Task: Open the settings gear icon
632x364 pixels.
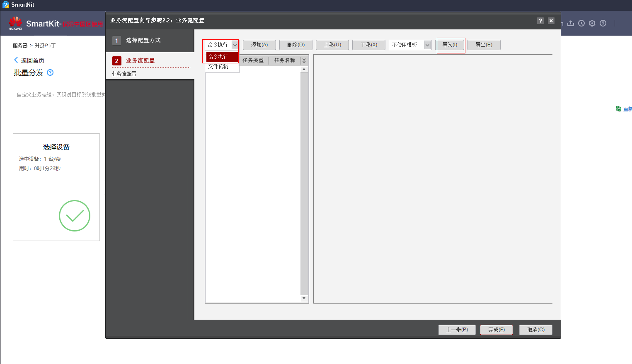Action: [x=592, y=23]
